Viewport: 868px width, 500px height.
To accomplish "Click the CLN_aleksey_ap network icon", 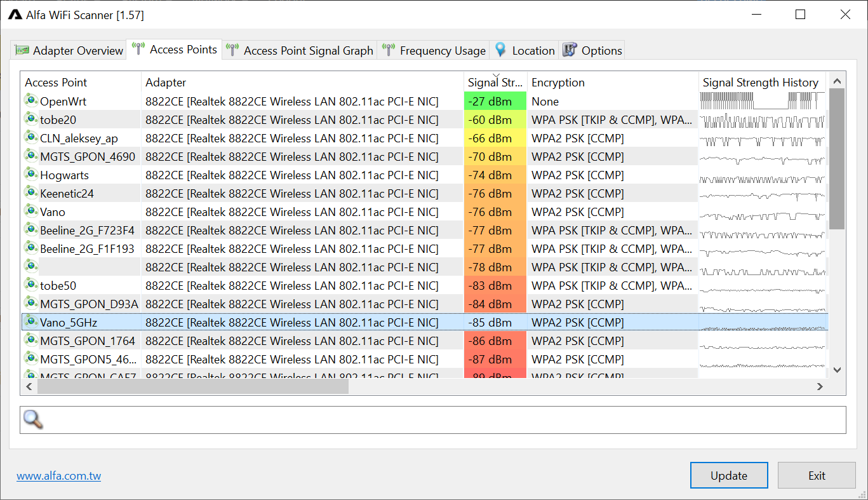I will tap(31, 137).
